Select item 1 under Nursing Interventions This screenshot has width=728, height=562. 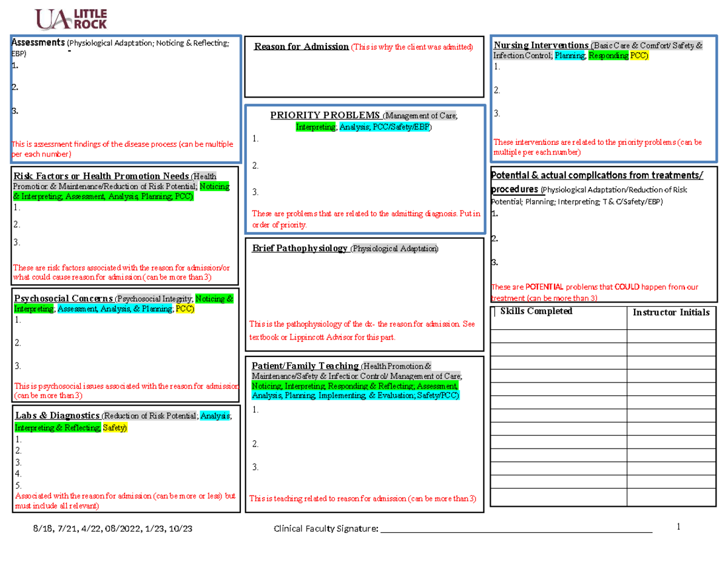point(498,67)
